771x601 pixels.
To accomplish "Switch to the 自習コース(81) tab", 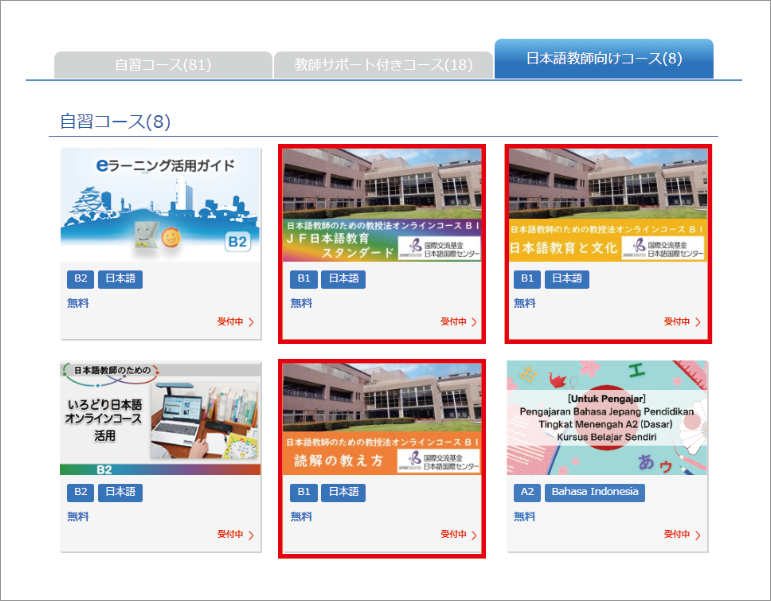I will (162, 65).
